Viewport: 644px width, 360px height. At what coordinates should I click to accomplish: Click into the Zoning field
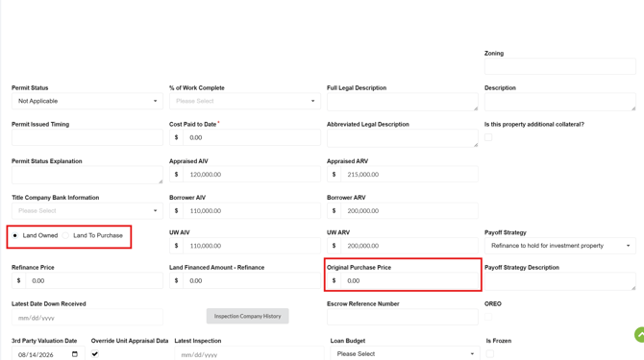[x=559, y=66]
